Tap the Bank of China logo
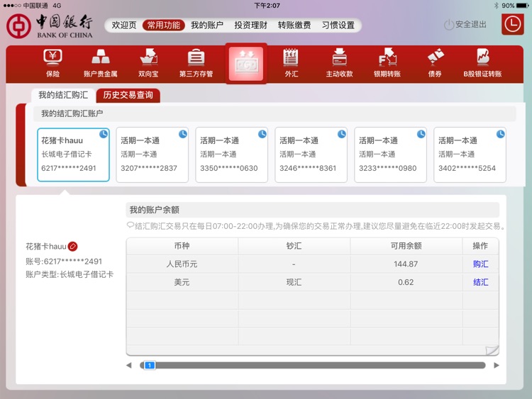532x399 pixels. pyautogui.click(x=50, y=26)
